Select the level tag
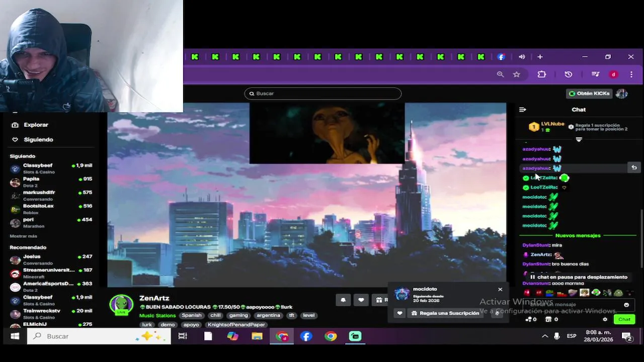The height and width of the screenshot is (362, 644). (x=309, y=316)
